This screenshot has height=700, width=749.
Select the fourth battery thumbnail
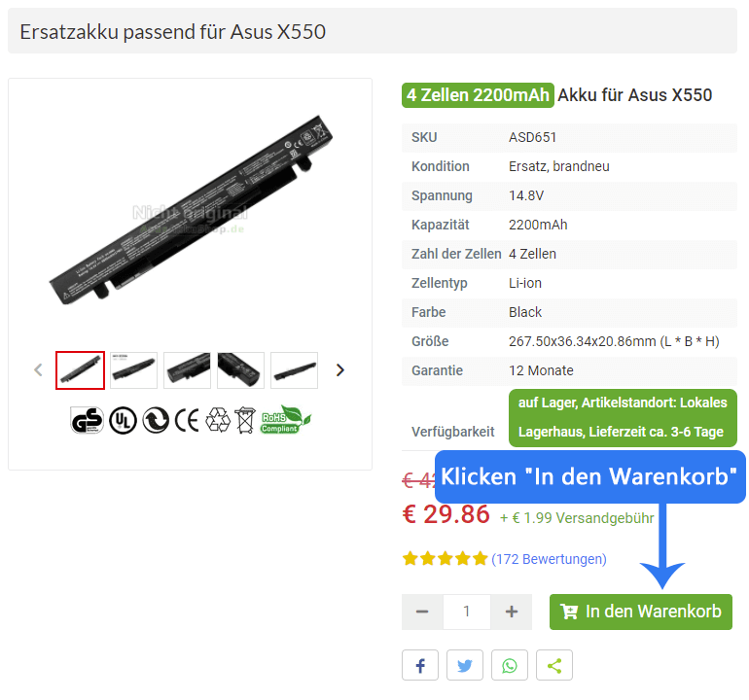(x=241, y=370)
